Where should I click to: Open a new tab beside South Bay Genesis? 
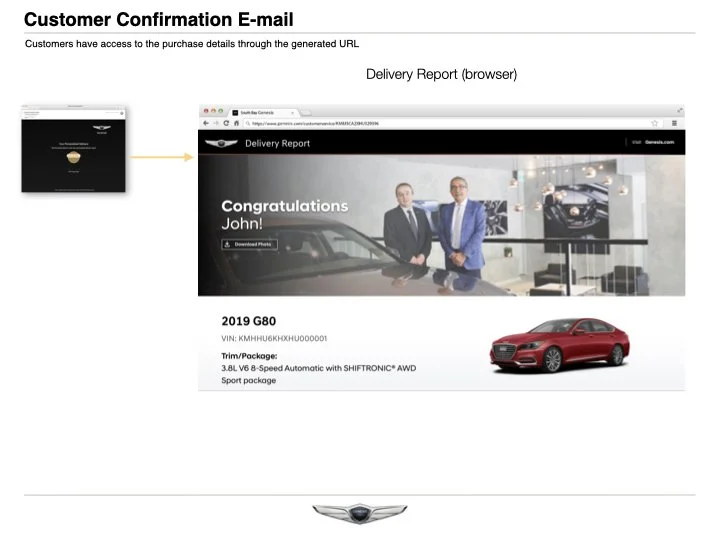[x=306, y=112]
